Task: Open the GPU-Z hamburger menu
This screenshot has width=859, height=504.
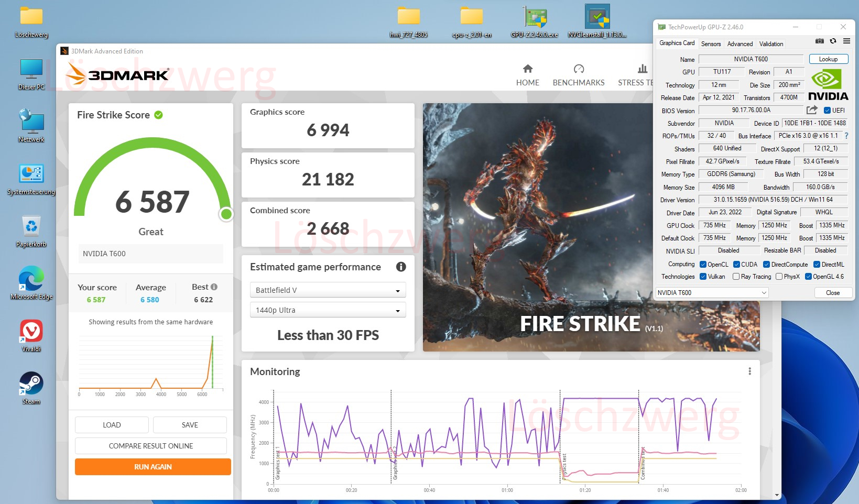Action: point(846,41)
